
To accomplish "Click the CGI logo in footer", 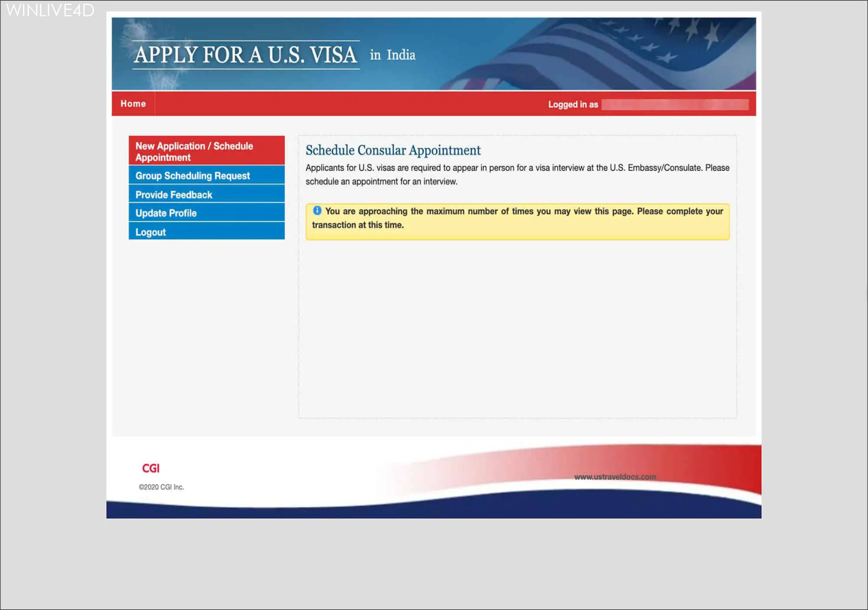I will point(151,468).
